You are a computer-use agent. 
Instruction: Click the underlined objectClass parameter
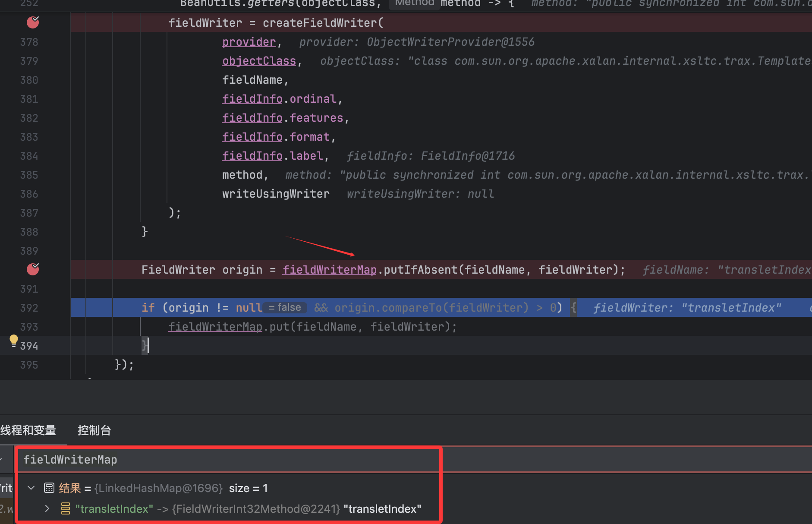pyautogui.click(x=259, y=61)
